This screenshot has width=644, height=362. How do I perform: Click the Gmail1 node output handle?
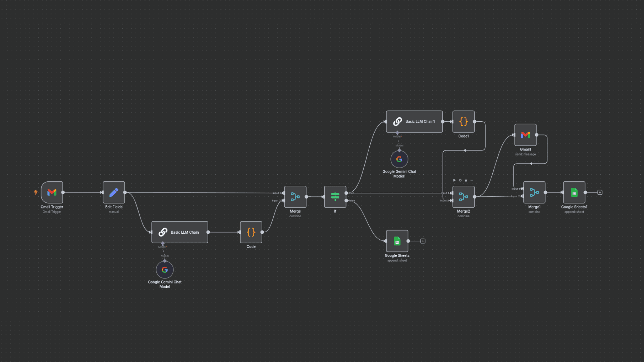click(x=537, y=135)
